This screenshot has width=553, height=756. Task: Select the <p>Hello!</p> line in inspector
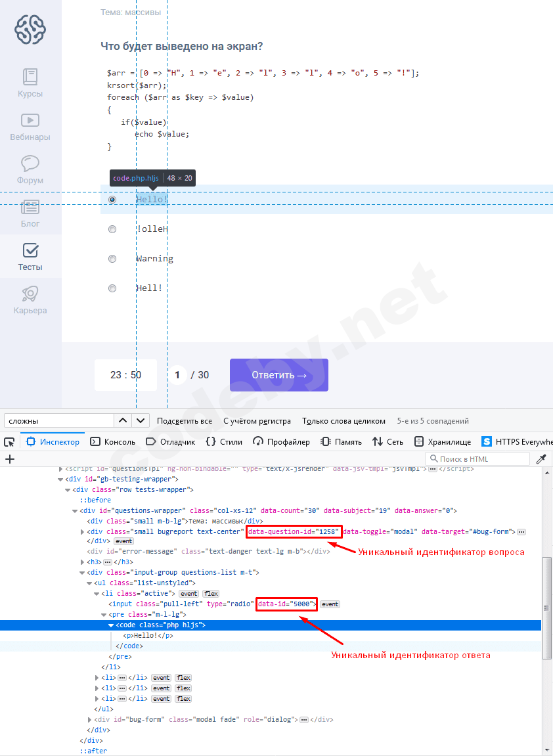pos(148,635)
